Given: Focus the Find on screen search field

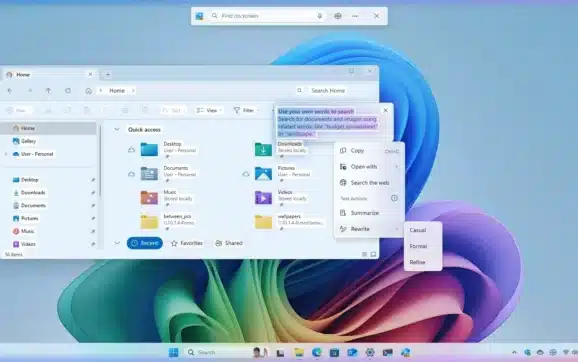Looking at the screenshot, I should [x=267, y=16].
